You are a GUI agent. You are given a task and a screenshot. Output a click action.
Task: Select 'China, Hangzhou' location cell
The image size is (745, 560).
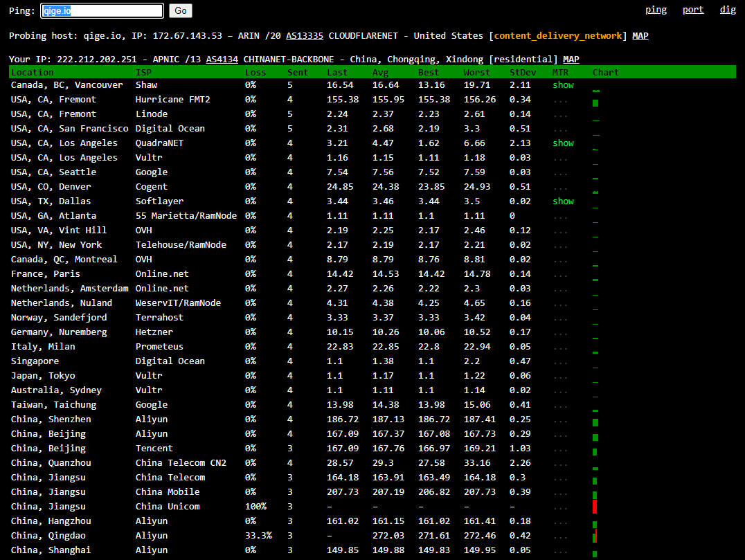pos(51,521)
